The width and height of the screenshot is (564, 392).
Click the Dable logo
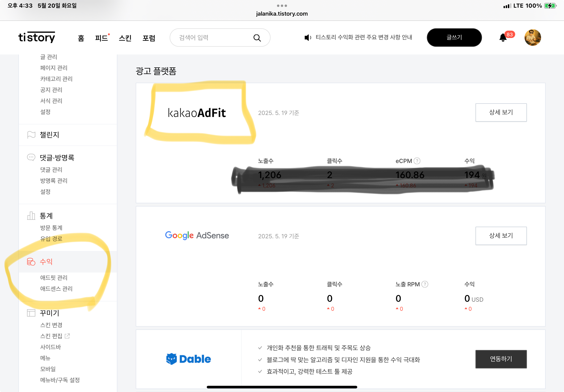188,359
